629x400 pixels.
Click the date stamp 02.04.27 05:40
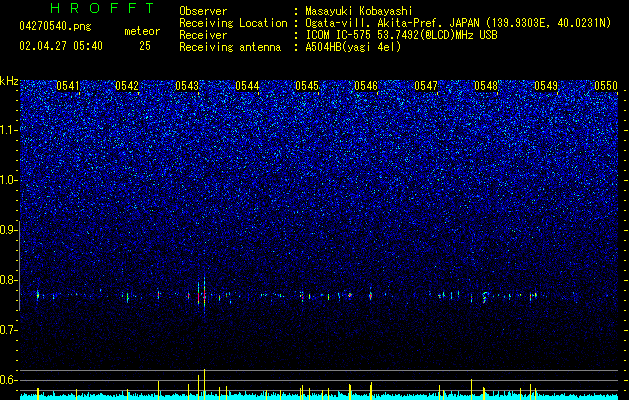[x=61, y=46]
